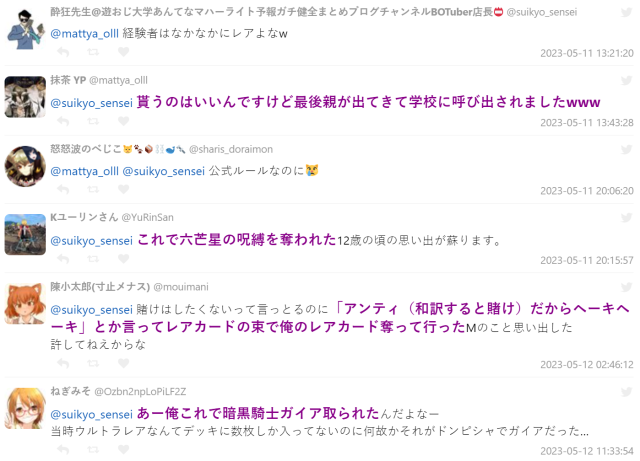640x461 pixels.
Task: Retweet the mouimani tweet
Action: point(93,363)
